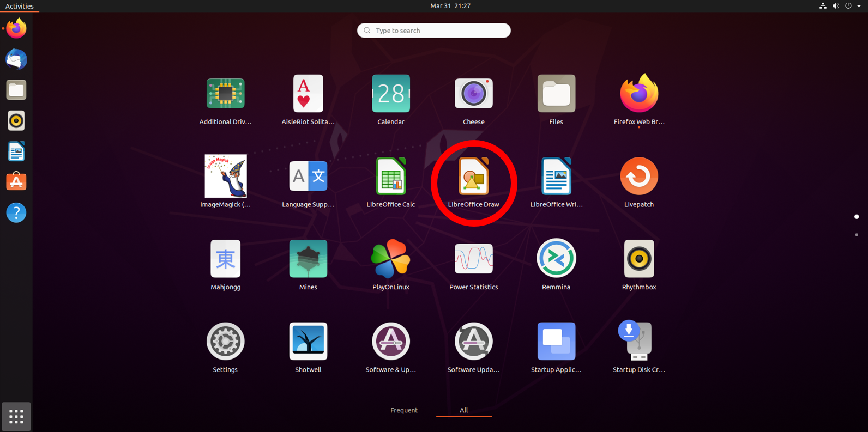Open Files from the dock
This screenshot has width=868, height=432.
16,90
